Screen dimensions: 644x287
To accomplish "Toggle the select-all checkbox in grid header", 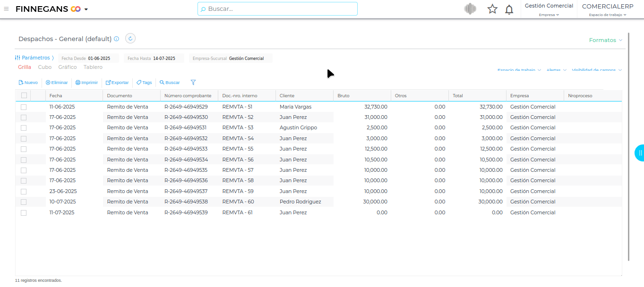I will (24, 95).
